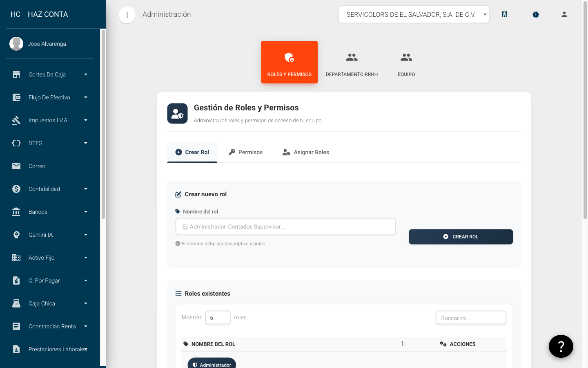Expand the Cortes De Caja submenu arrow
This screenshot has width=588, height=368.
click(x=86, y=74)
